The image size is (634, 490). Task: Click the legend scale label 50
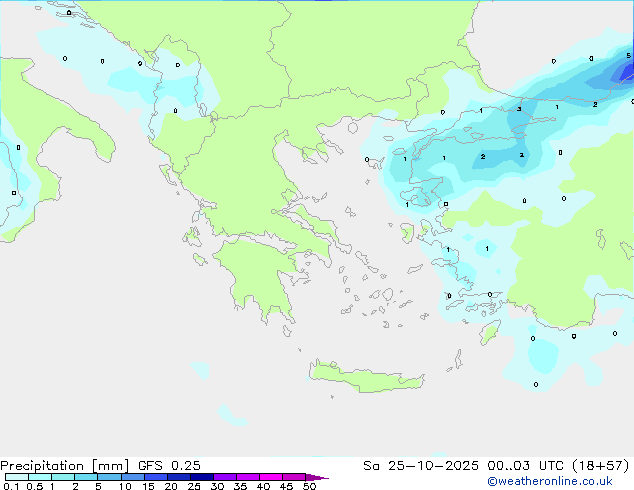click(x=309, y=486)
